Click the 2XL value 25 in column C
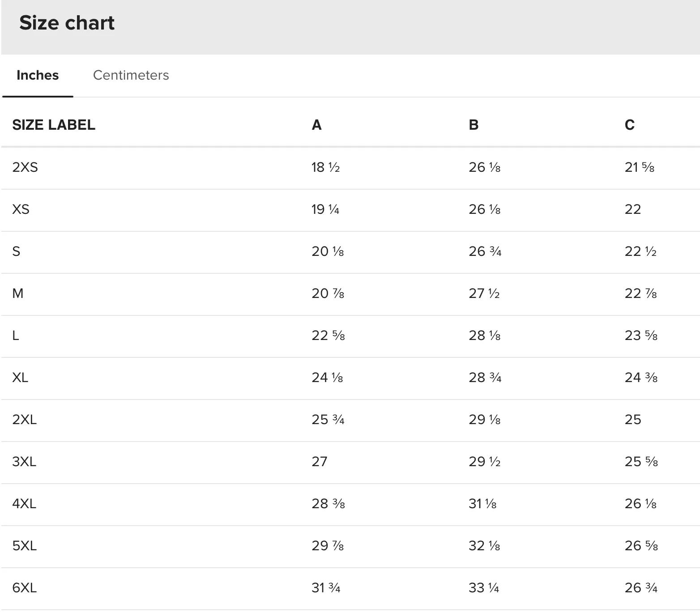Viewport: 700px width, 612px height. click(633, 420)
